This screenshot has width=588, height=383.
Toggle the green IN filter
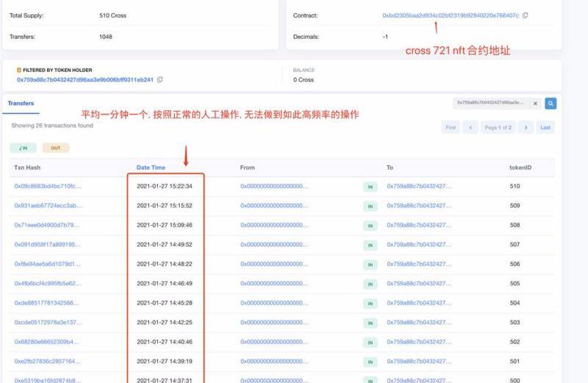pos(23,148)
